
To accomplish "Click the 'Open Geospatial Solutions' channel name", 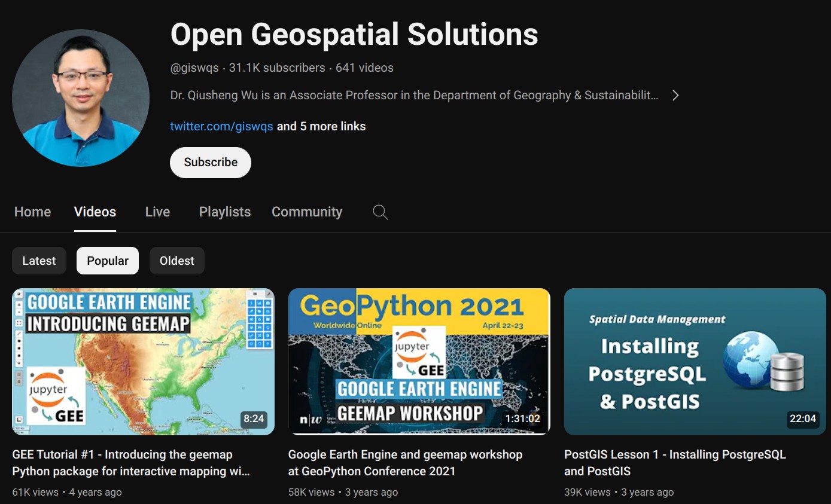I will click(354, 35).
